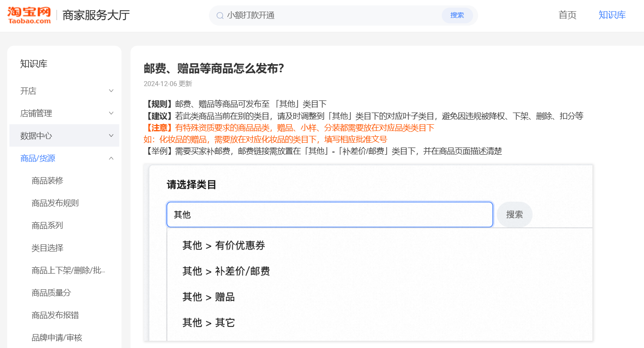Click the search magnifier icon
This screenshot has height=348, width=644.
tap(220, 15)
